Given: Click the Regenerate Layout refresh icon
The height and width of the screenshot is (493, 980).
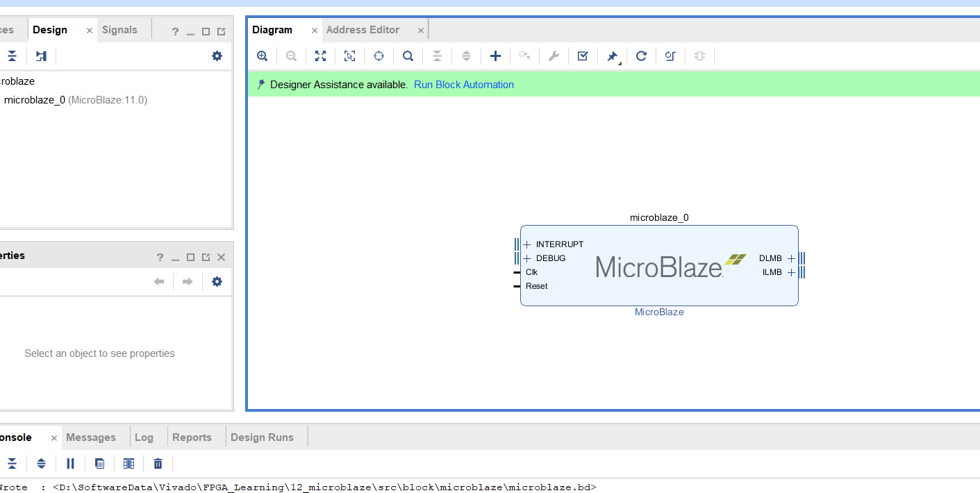Looking at the screenshot, I should (641, 56).
